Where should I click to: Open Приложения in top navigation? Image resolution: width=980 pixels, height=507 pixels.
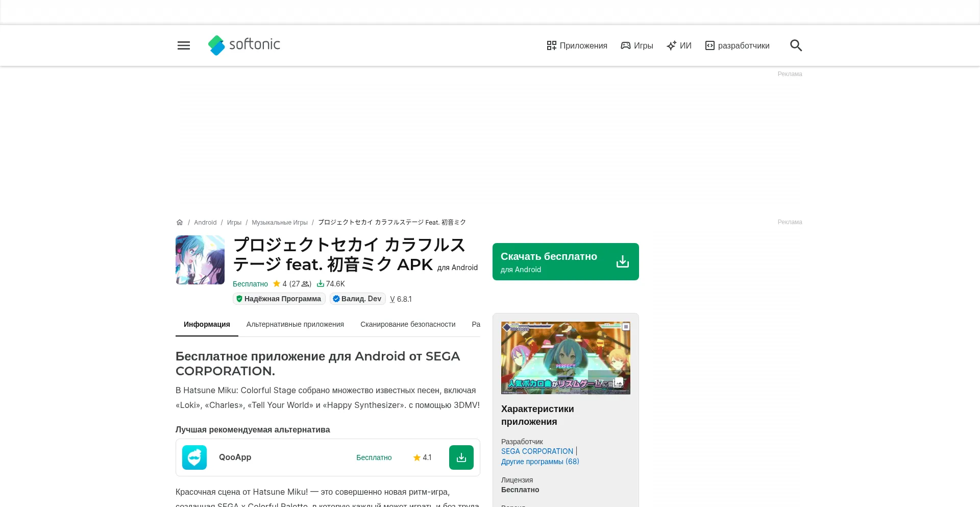pyautogui.click(x=577, y=45)
